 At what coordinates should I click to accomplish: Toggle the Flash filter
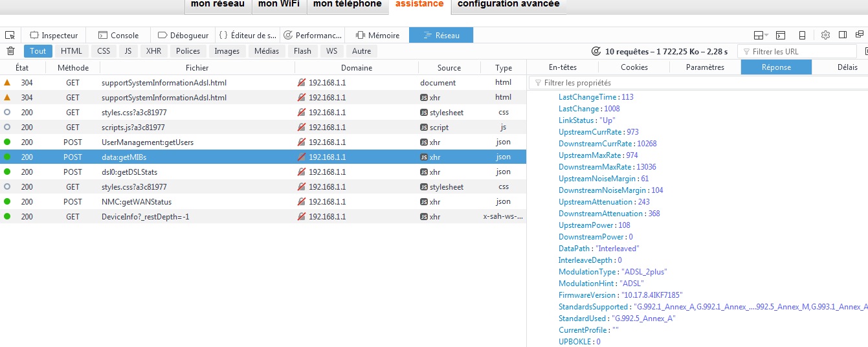[302, 51]
